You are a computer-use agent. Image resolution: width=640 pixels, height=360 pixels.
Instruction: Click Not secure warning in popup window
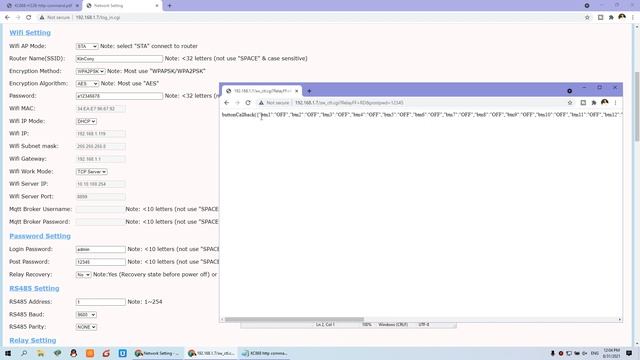tap(274, 103)
